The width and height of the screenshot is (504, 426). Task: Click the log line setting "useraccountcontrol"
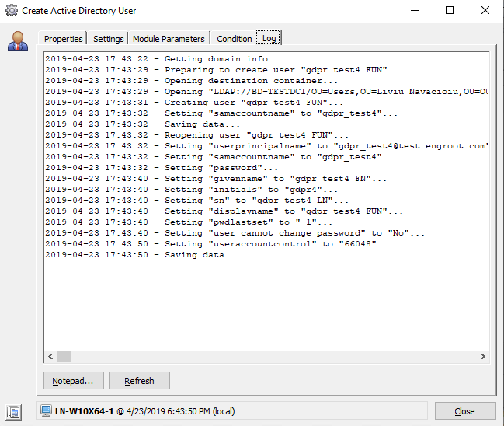pos(218,244)
